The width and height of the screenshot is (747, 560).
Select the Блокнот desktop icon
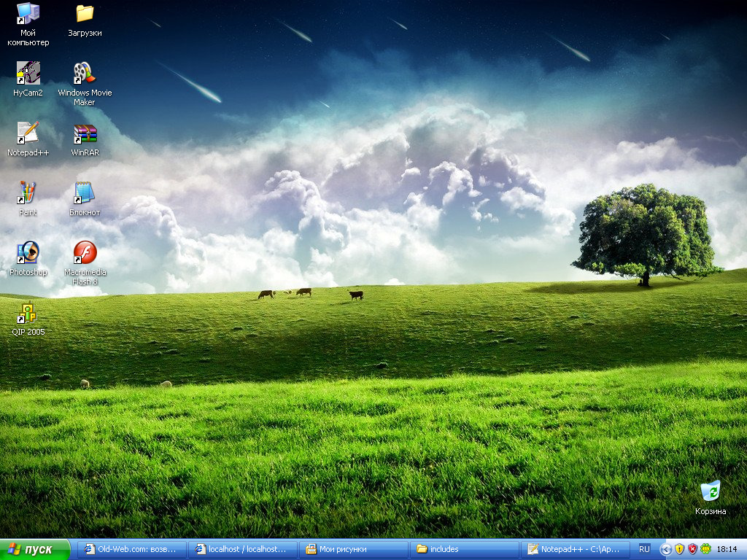click(x=85, y=194)
